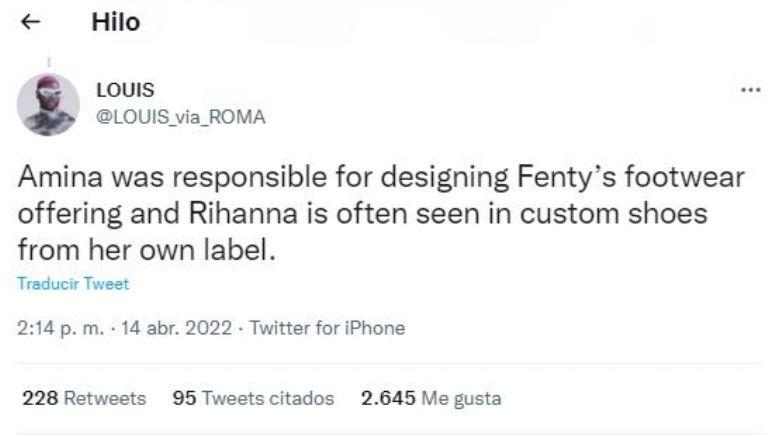Screen dimensions: 768x436
Task: Open the three-dot more options menu
Action: tap(749, 91)
